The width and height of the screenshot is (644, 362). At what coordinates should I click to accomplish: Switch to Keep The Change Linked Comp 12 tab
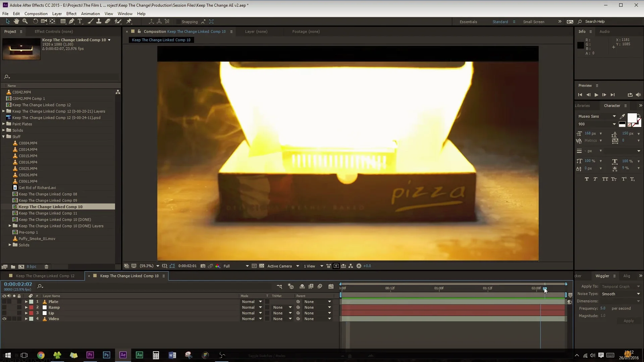pyautogui.click(x=45, y=276)
